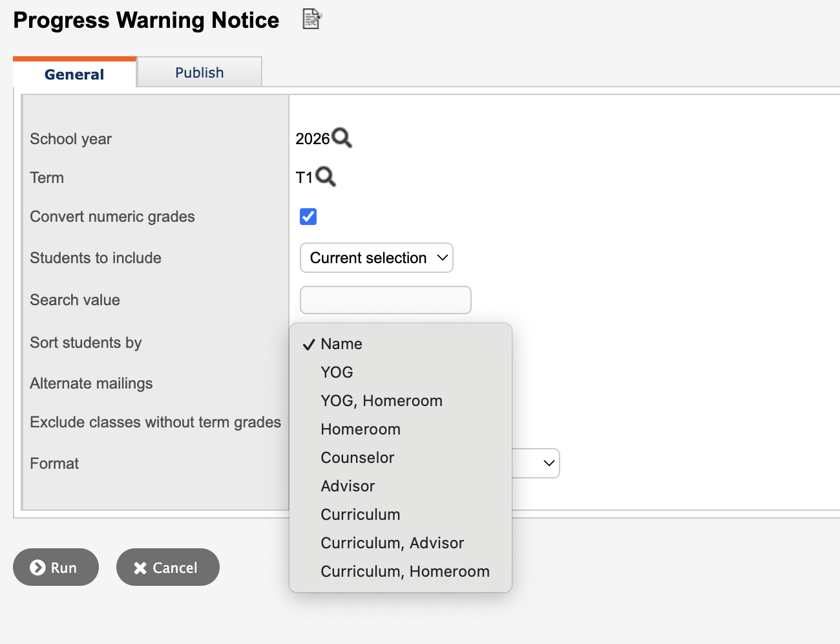Select Counselor in the sort menu

pos(357,458)
